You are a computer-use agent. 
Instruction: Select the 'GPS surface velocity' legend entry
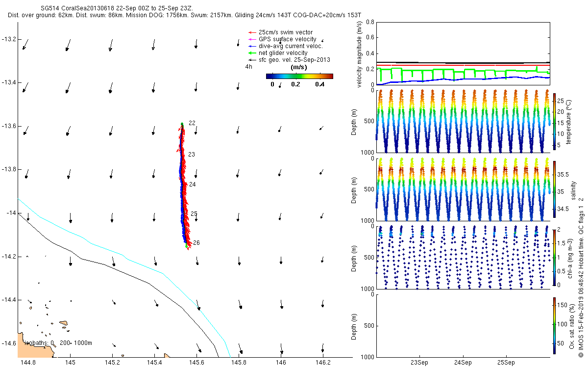point(282,39)
